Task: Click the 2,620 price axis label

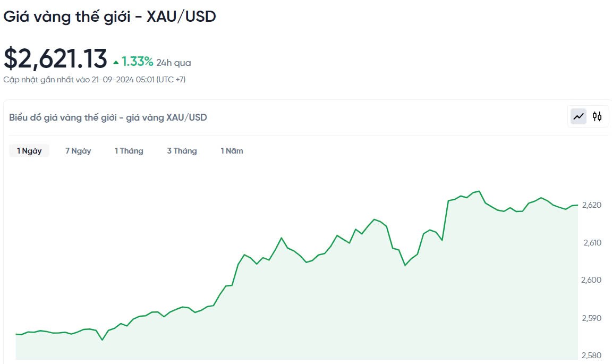Action: point(592,205)
